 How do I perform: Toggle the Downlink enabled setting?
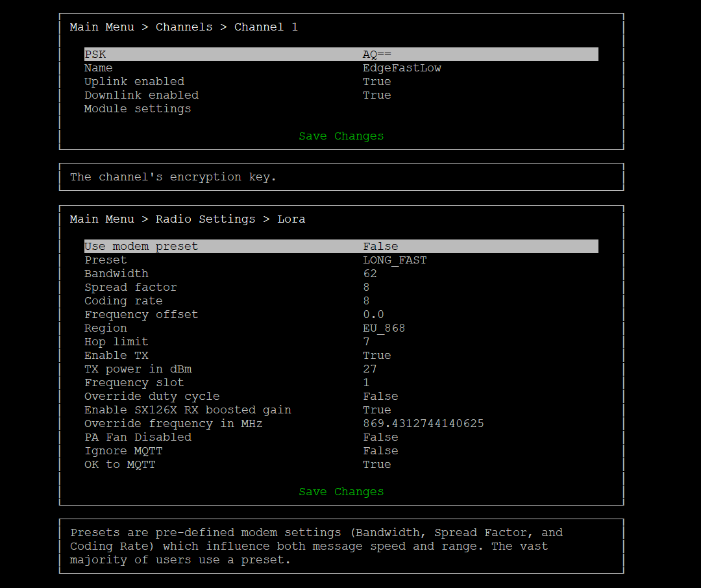coord(341,95)
